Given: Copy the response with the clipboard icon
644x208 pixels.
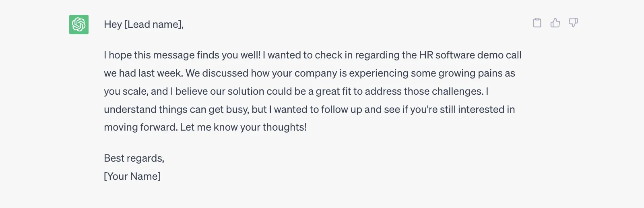Looking at the screenshot, I should point(537,23).
